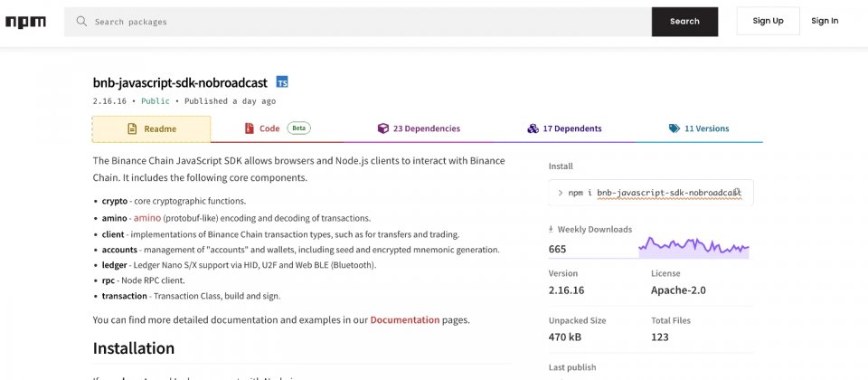Click the Readme file icon
Screen dimensions: 868x380
click(x=132, y=129)
